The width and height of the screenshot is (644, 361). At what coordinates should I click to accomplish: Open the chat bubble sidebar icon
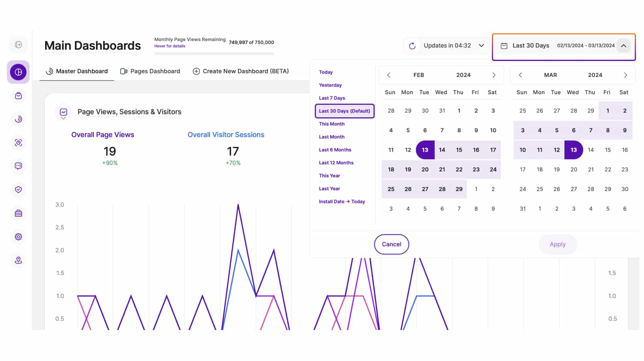coord(18,166)
